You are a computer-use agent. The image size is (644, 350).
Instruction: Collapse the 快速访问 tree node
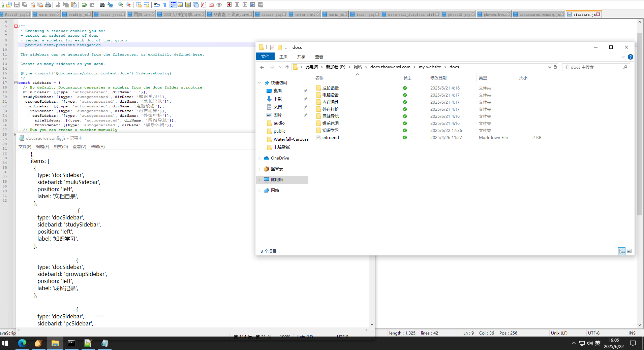click(259, 83)
